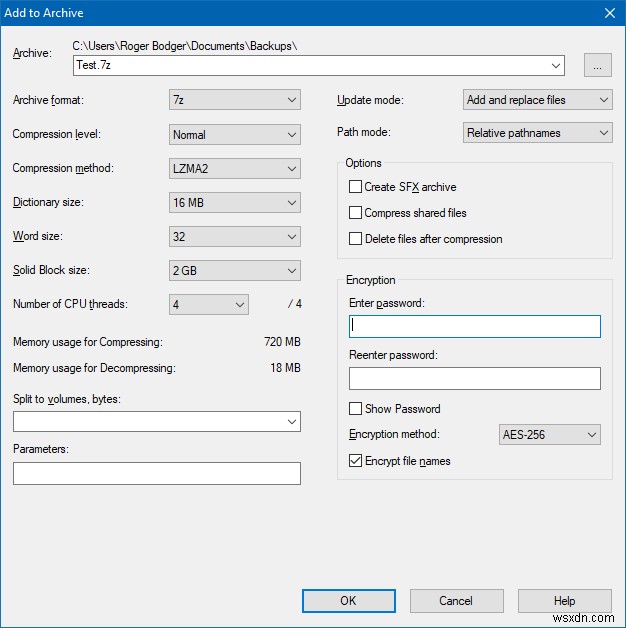Click the Parameters input field
Screen dimensions: 626x628
[x=157, y=473]
